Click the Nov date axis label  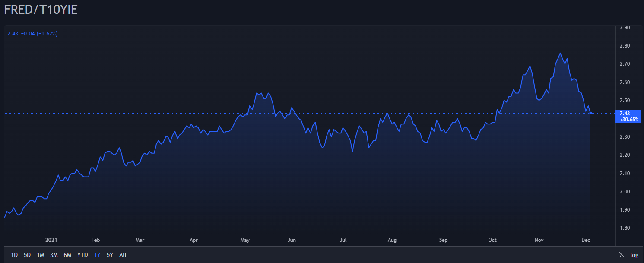coord(539,240)
